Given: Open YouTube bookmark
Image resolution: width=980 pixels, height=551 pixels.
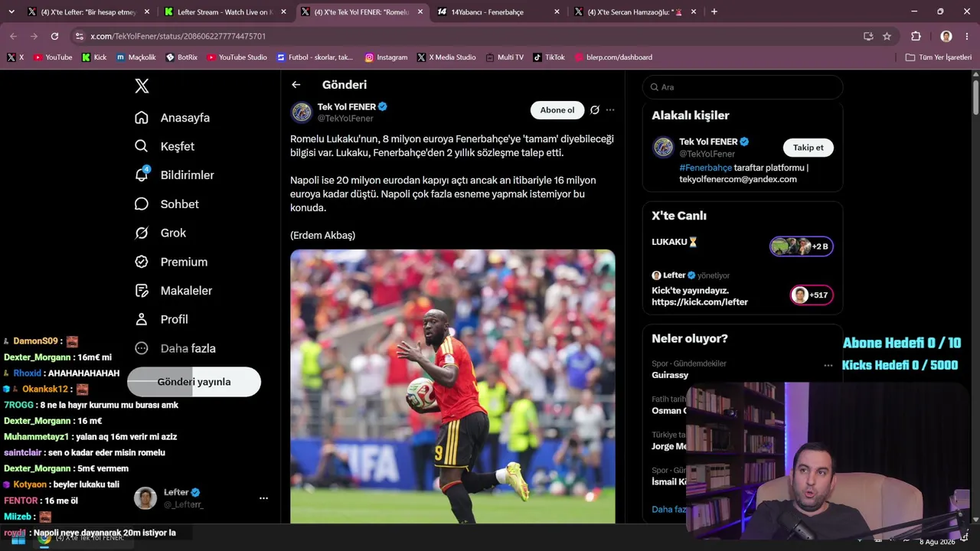Looking at the screenshot, I should click(x=53, y=57).
